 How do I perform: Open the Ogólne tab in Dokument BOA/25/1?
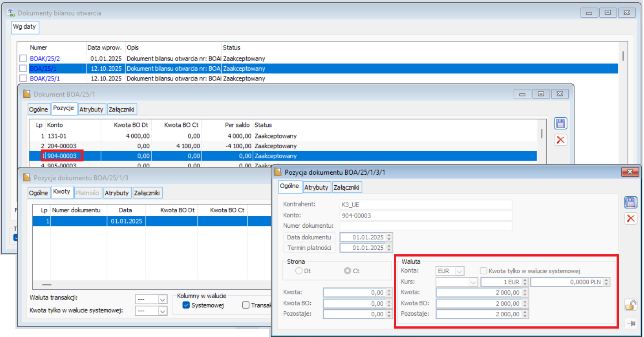(x=38, y=109)
